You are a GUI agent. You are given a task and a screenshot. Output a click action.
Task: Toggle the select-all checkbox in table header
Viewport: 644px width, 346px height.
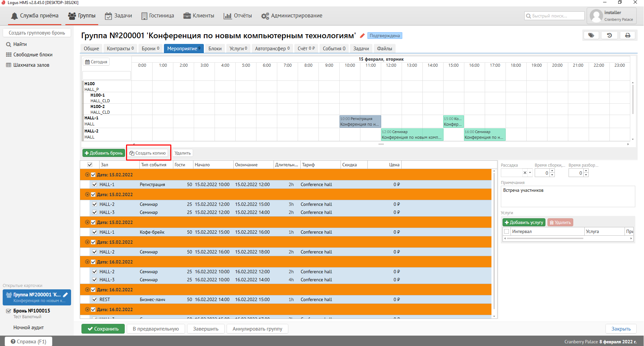coord(90,165)
